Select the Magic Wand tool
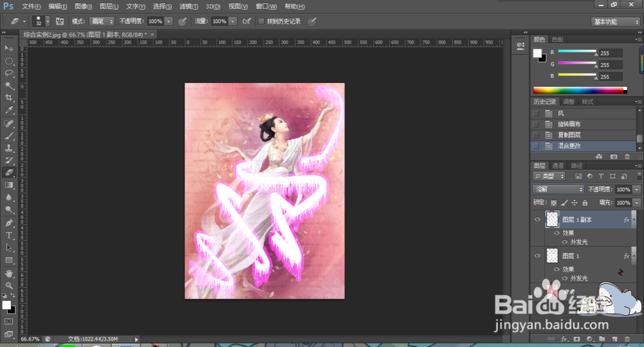The width and height of the screenshot is (644, 347). [8, 86]
